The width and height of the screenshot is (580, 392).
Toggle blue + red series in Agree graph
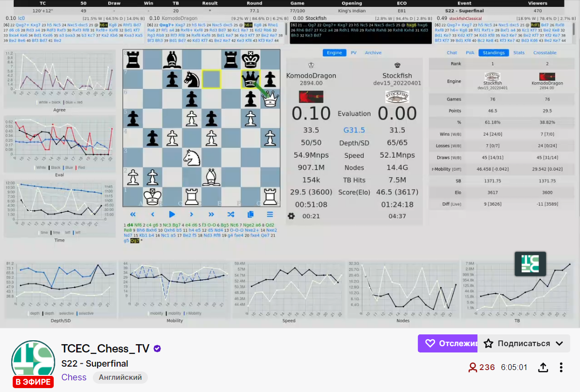[73, 102]
